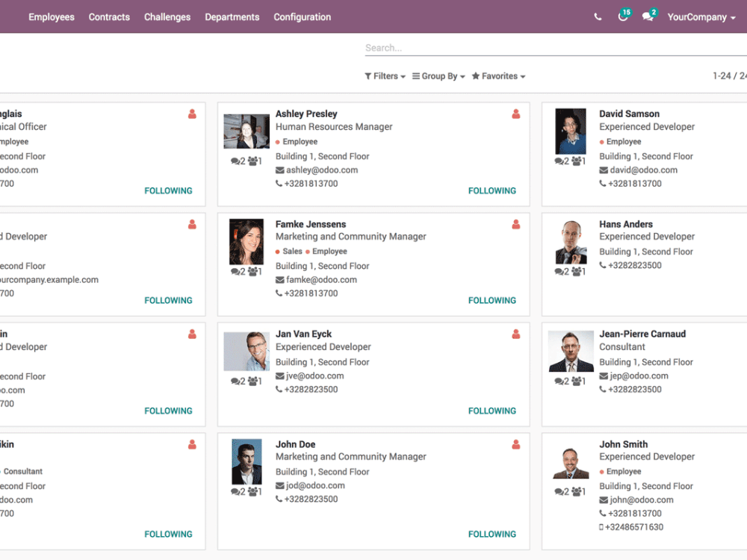Open the Contracts menu

tap(109, 16)
